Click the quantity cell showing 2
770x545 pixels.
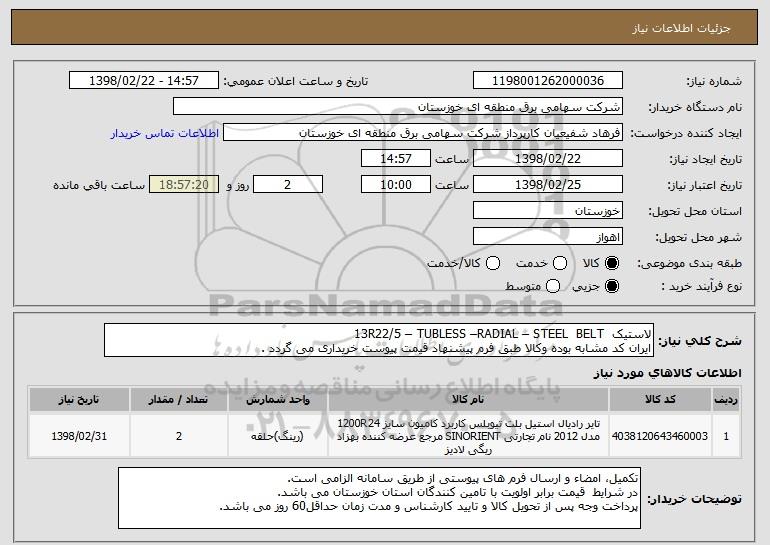click(179, 436)
